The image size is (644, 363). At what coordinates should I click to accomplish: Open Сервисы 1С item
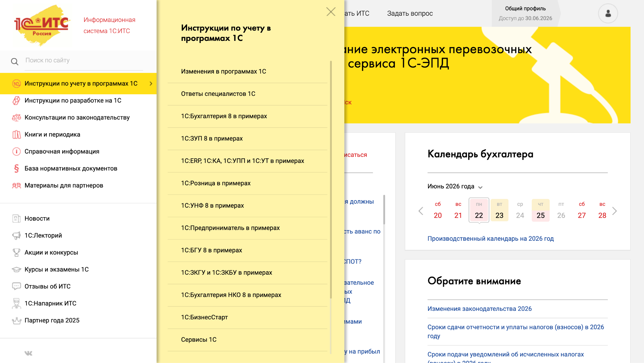point(247,340)
